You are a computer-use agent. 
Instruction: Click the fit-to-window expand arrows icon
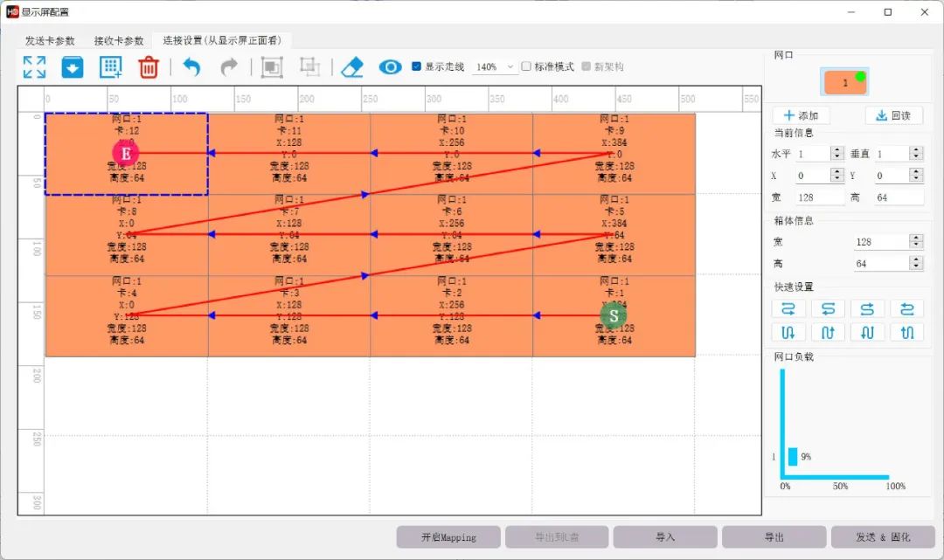coord(34,66)
